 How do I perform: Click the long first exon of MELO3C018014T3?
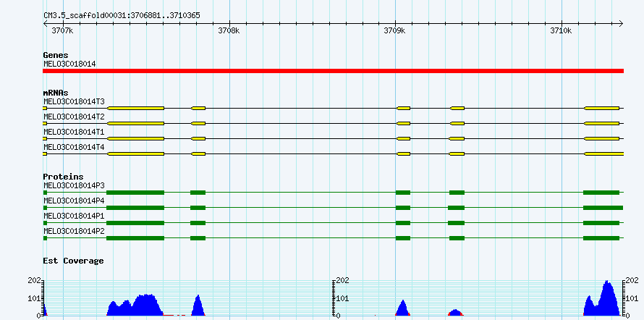click(x=135, y=108)
